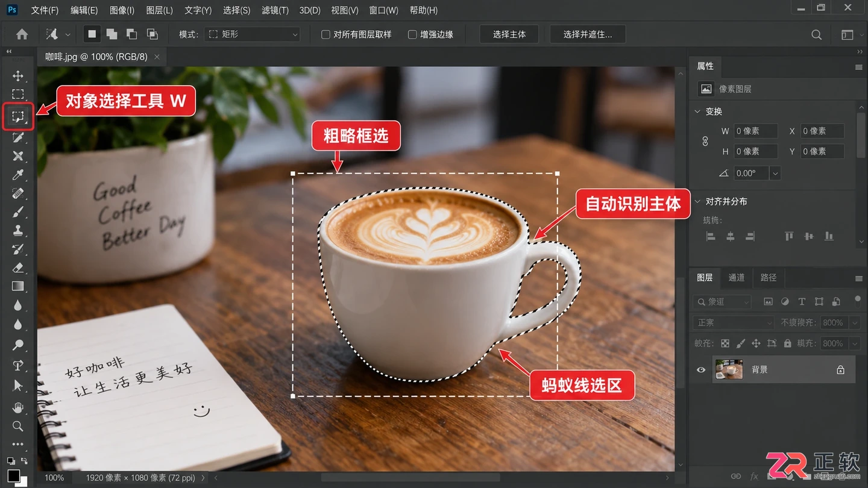Open the 图像(I) menu

click(x=122, y=10)
